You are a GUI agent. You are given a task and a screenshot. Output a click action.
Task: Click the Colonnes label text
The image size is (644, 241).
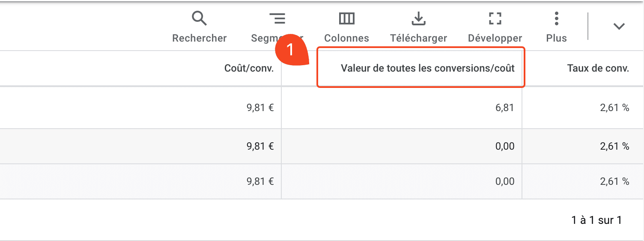pos(346,38)
